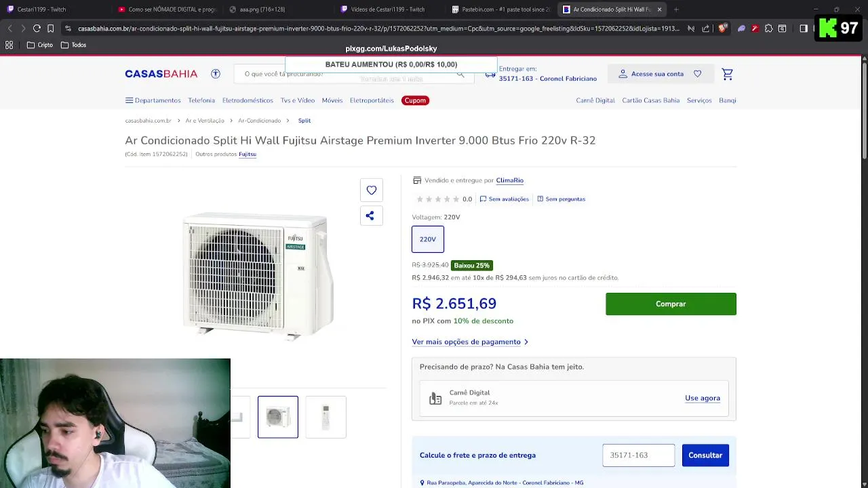Expand Ver mais opções de pagamento
868x488 pixels.
pyautogui.click(x=469, y=342)
